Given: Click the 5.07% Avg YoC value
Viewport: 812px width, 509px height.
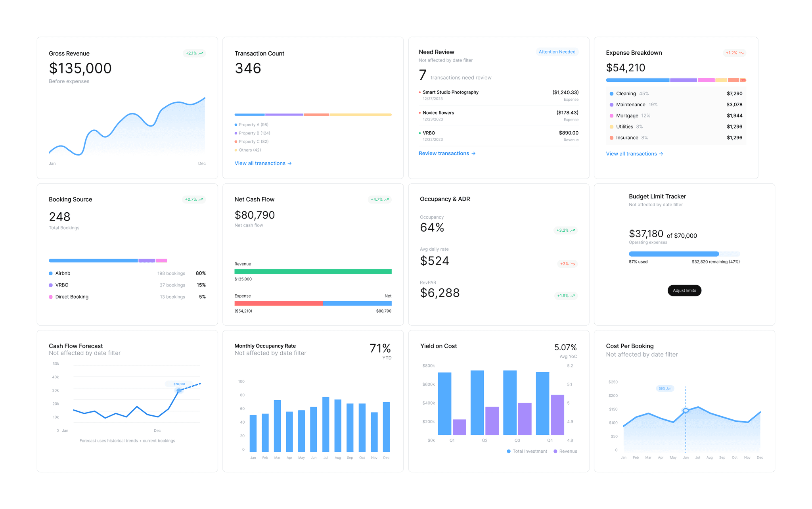Looking at the screenshot, I should (565, 348).
